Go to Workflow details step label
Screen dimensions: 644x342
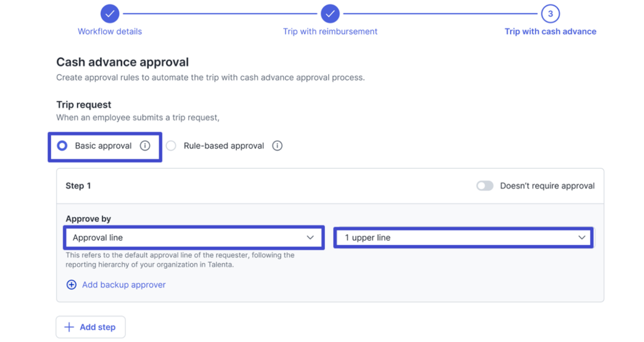click(110, 31)
